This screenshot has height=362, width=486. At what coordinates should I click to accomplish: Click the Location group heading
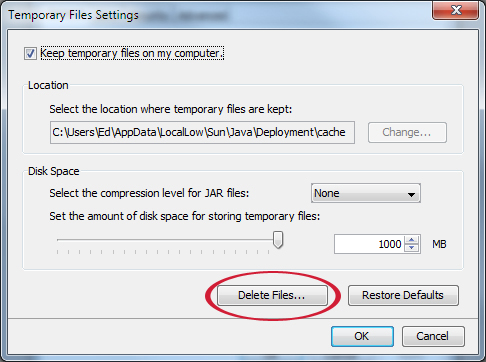pyautogui.click(x=48, y=85)
